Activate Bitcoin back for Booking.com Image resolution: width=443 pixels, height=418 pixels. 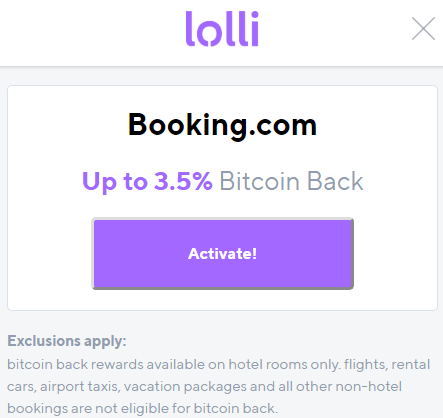223,254
